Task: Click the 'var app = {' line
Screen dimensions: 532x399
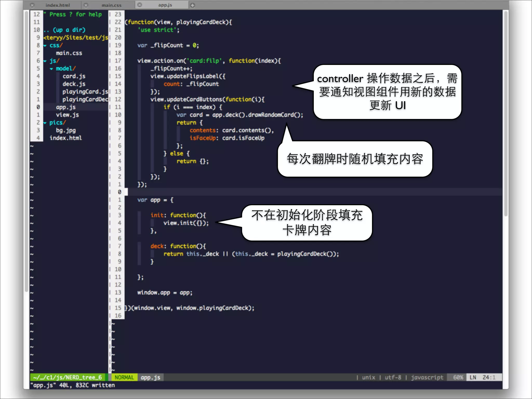Action: tap(156, 200)
